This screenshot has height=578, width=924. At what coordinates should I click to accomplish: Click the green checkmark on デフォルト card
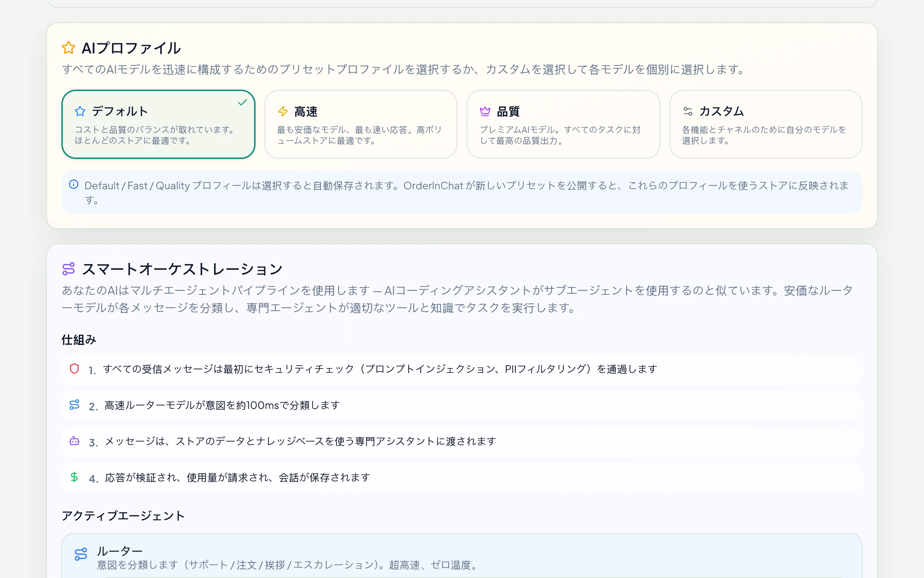point(243,102)
